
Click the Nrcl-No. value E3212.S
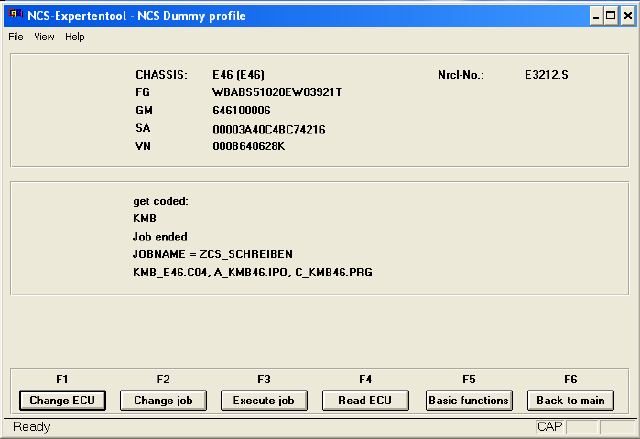point(547,75)
